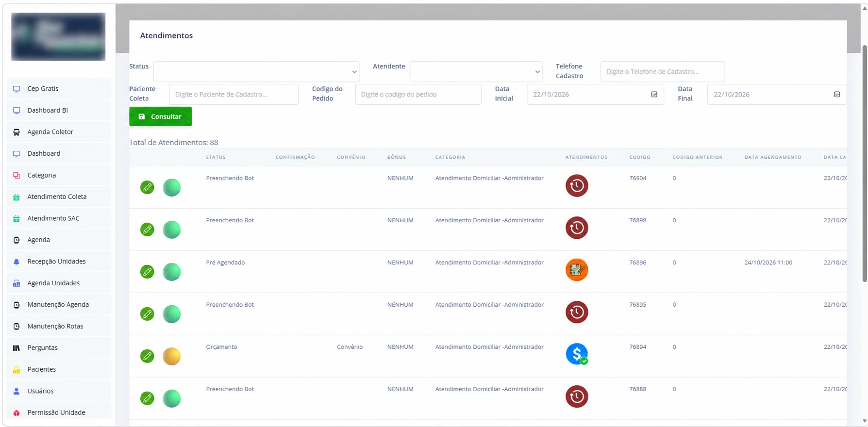Open the Usuários menu item

click(58, 391)
